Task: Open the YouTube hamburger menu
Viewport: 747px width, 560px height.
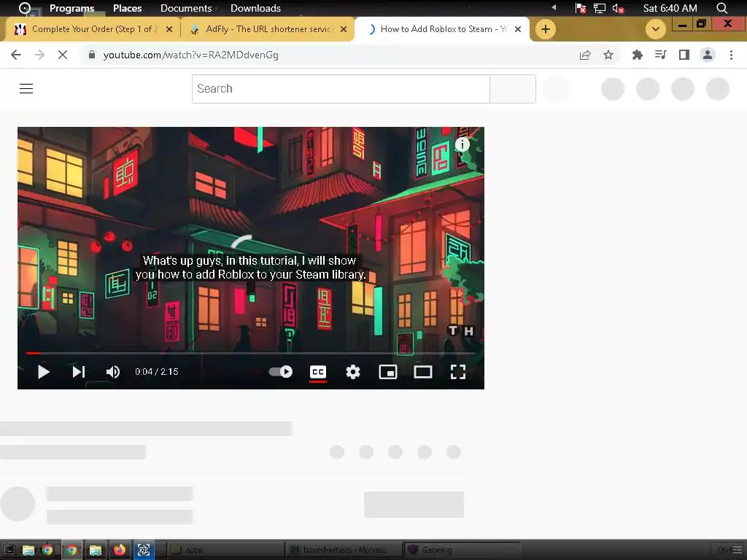Action: [26, 88]
